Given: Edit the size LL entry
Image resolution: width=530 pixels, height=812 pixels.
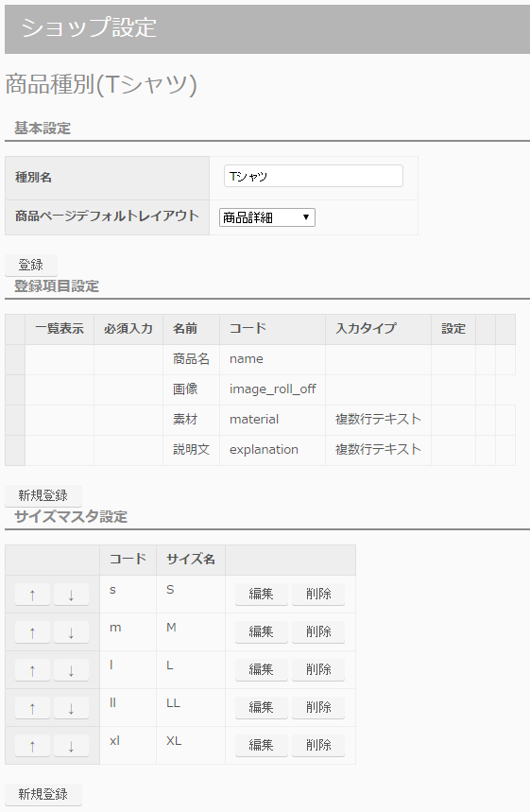Looking at the screenshot, I should pos(262,707).
